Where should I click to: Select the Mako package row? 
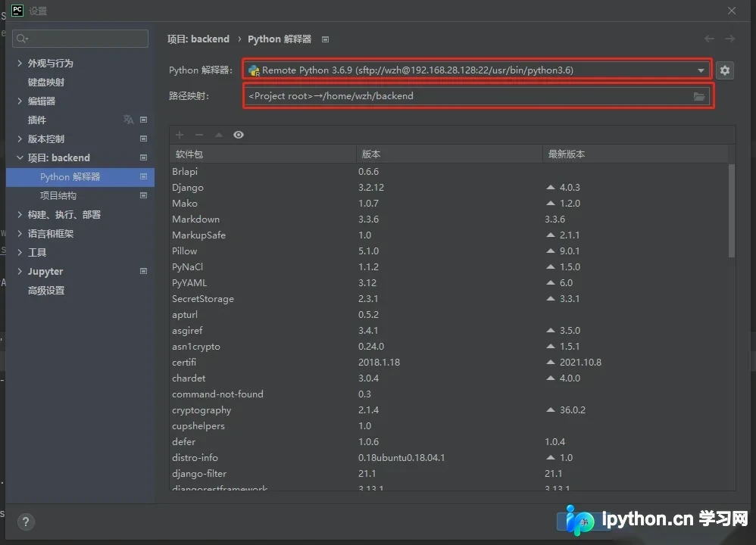coord(449,204)
